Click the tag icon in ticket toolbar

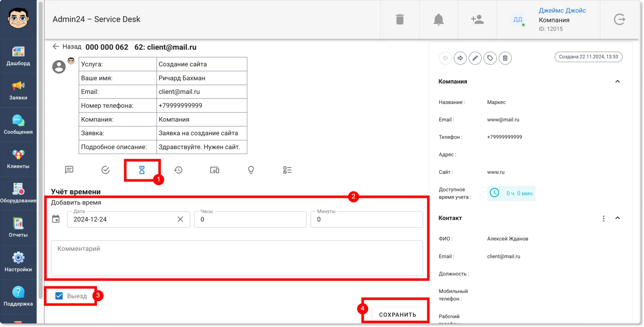click(x=490, y=58)
